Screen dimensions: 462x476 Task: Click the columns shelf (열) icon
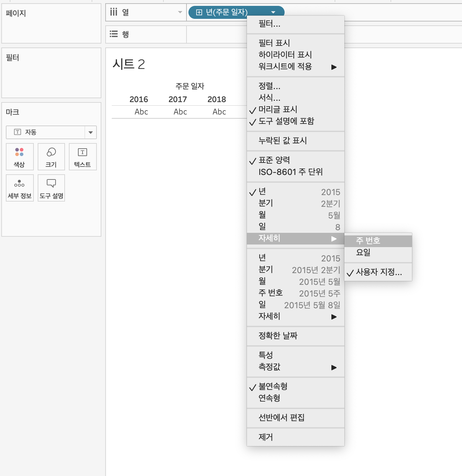point(113,12)
